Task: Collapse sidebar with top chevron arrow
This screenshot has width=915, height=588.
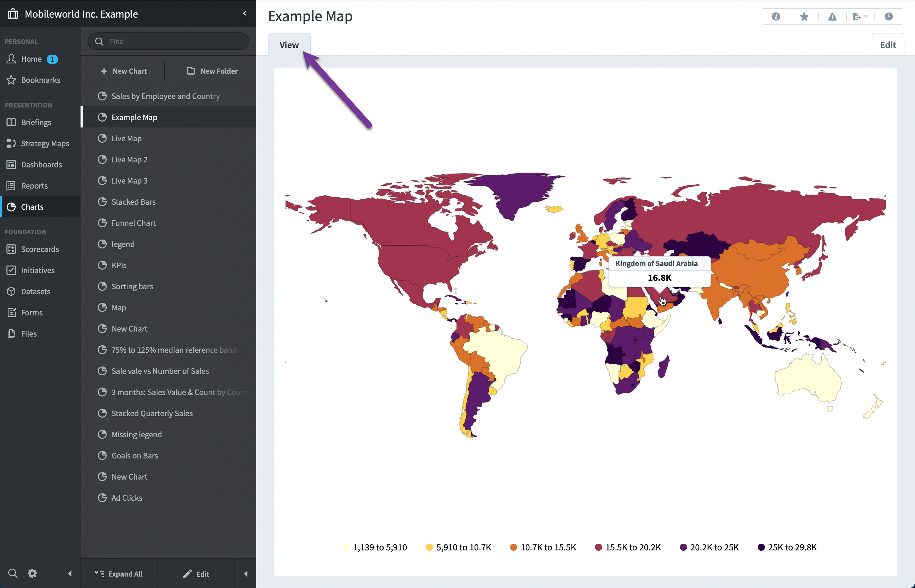Action: [244, 14]
